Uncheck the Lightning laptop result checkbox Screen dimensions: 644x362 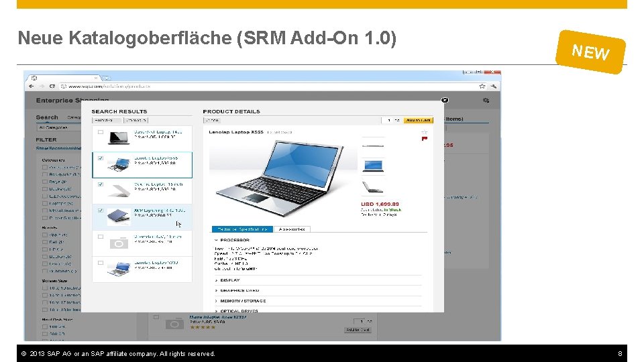[101, 210]
